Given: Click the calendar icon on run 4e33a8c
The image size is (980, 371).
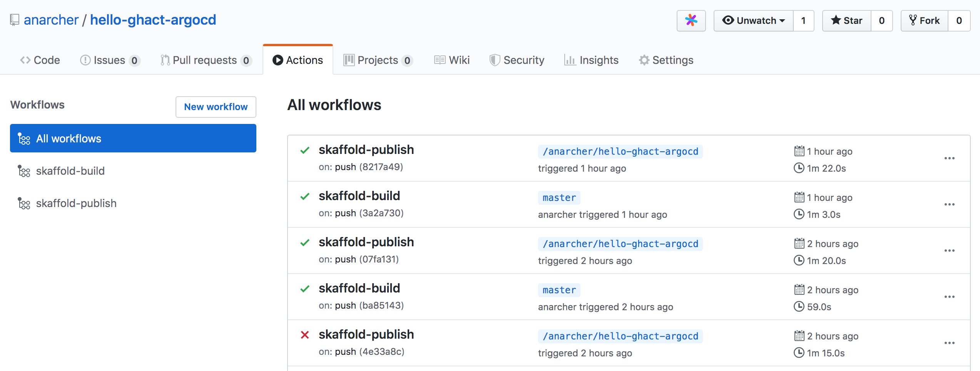Looking at the screenshot, I should point(799,336).
